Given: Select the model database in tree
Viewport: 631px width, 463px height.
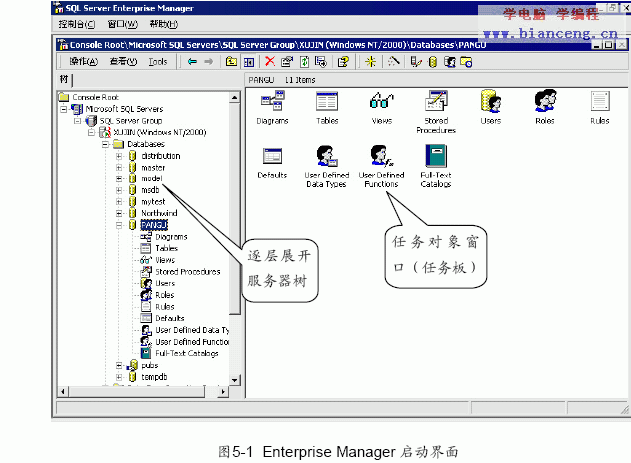Looking at the screenshot, I should click(152, 178).
